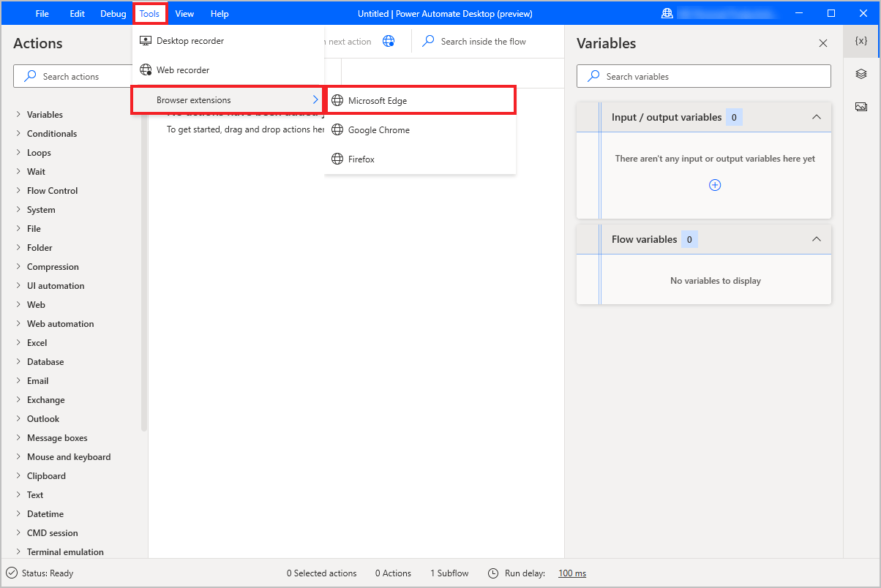Open the Images pane
The image size is (881, 588).
pos(861,106)
